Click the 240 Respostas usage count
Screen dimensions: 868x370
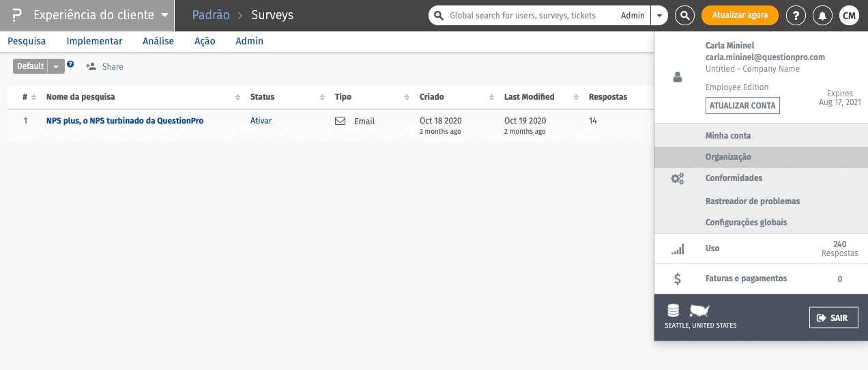[x=840, y=248]
